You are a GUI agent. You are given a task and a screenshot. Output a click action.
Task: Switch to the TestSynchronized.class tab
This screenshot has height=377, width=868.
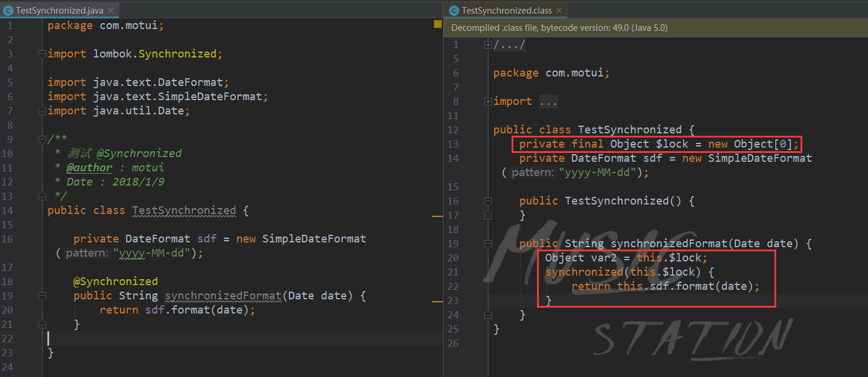507,10
